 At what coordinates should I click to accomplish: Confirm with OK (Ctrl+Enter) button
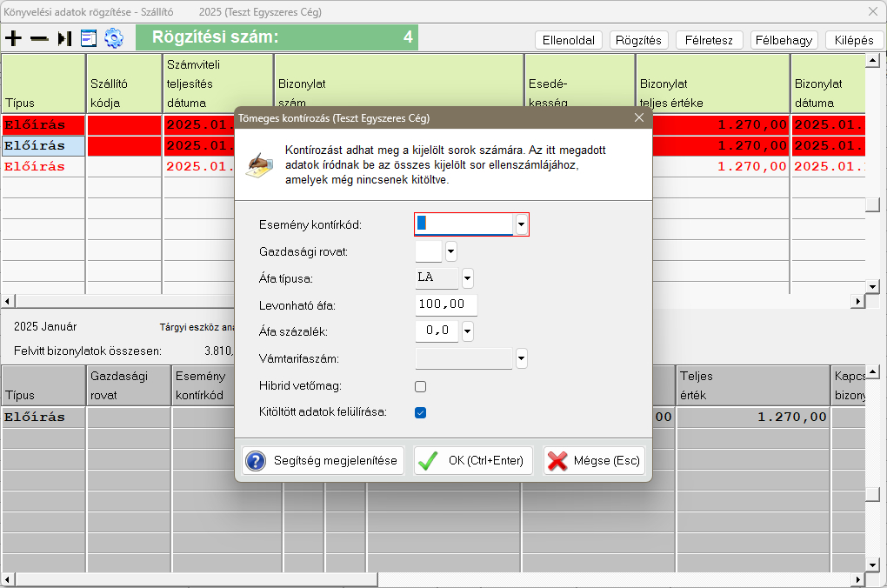pos(473,461)
